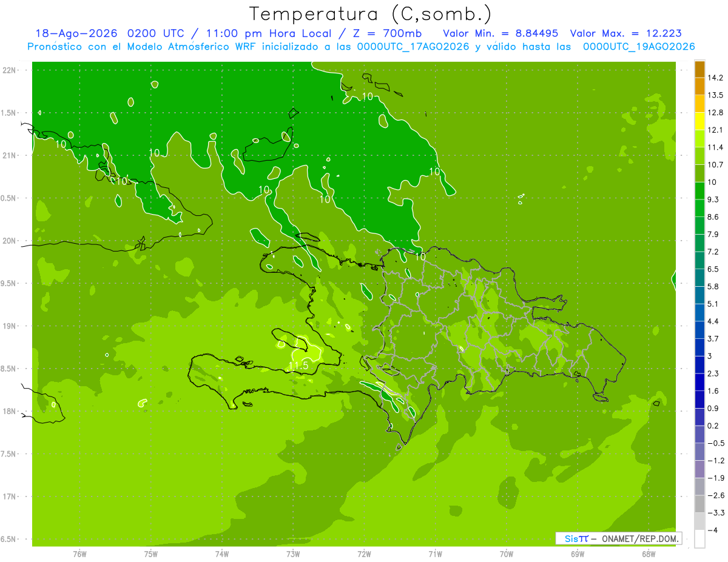
Task: Click the blue swatch between 3.7 and 4.4
Action: 699,330
